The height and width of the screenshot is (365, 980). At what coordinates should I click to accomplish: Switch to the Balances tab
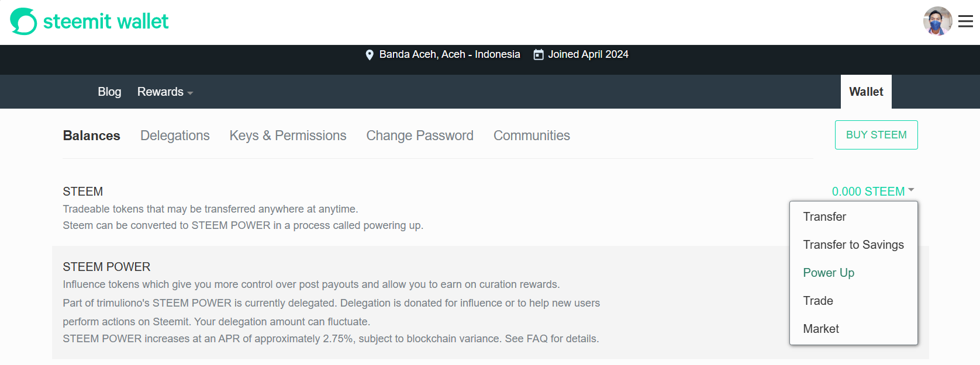click(x=91, y=136)
